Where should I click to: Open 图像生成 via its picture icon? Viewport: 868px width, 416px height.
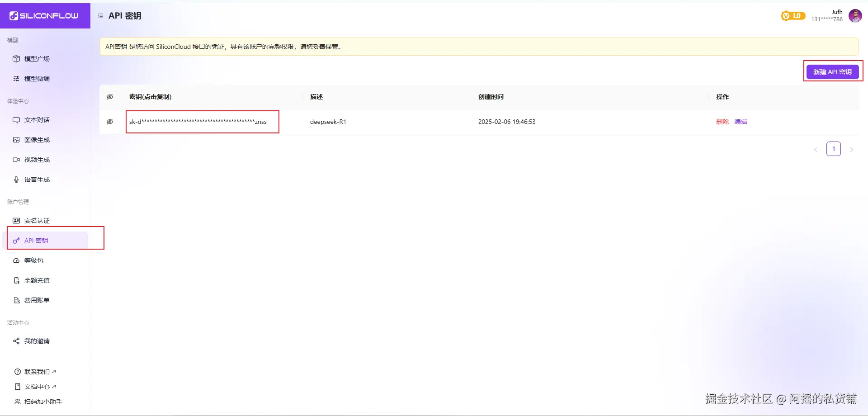[x=16, y=140]
